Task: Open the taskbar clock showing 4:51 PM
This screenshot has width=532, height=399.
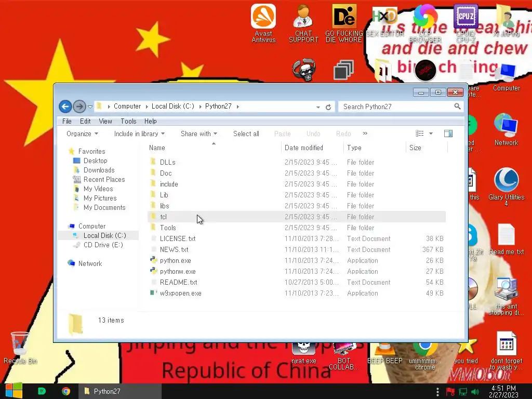Action: (x=503, y=391)
